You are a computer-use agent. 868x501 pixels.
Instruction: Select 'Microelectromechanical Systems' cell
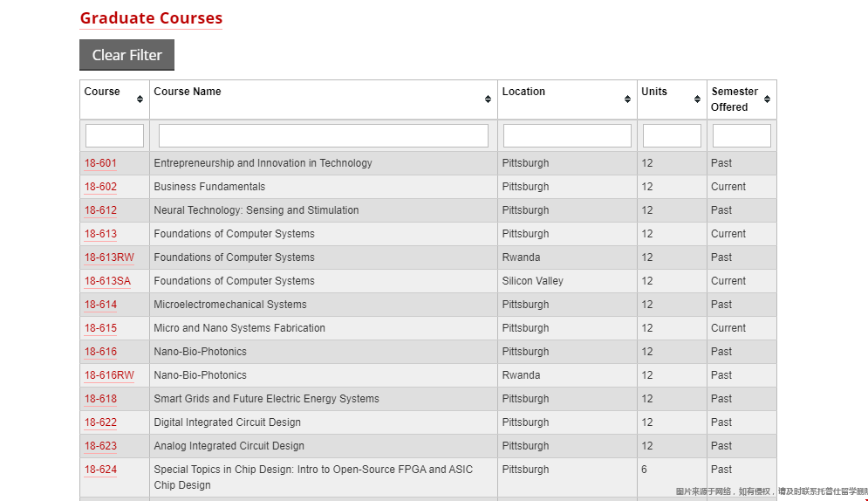click(324, 305)
